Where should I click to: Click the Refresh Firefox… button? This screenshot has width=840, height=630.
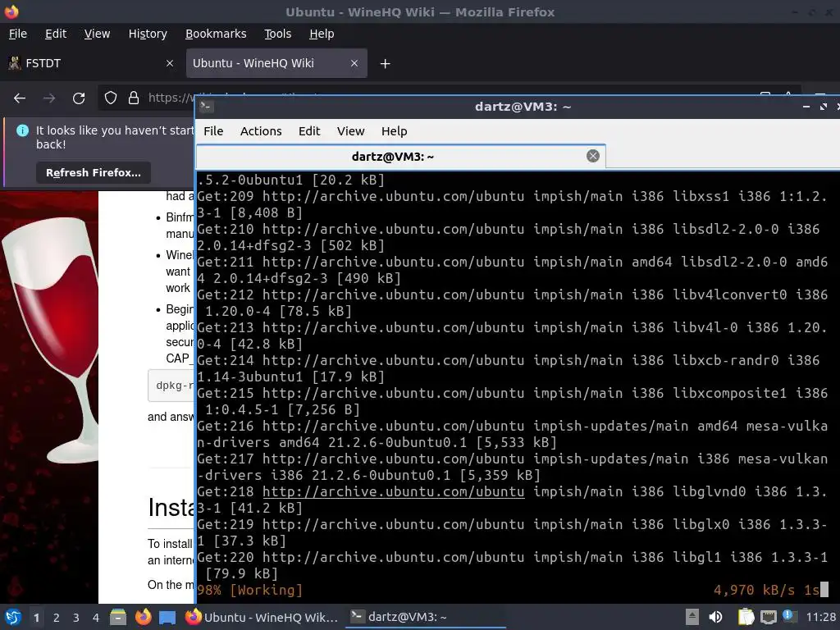click(94, 172)
